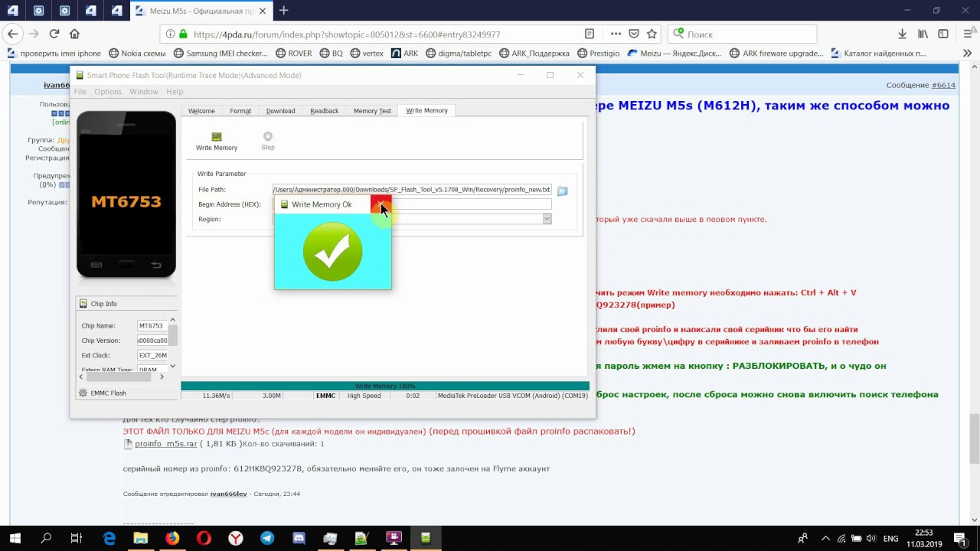Download the proinfo_m5s.rar attachment
980x551 pixels.
[x=166, y=444]
